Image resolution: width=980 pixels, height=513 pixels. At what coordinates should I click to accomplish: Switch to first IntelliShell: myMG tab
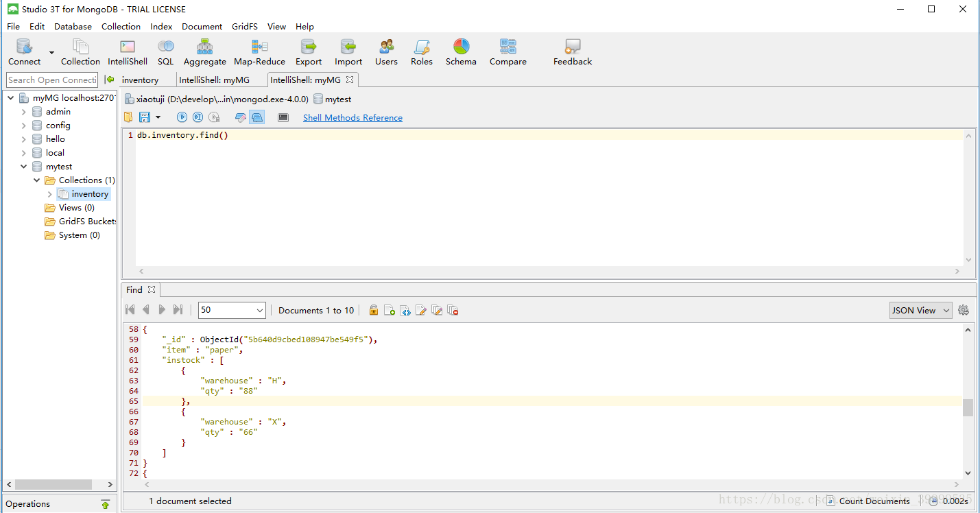coord(214,80)
